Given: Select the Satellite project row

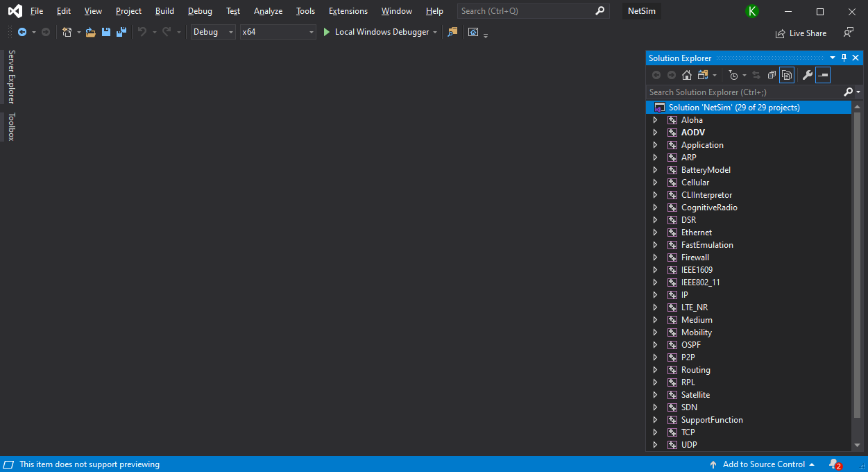Looking at the screenshot, I should click(749, 395).
